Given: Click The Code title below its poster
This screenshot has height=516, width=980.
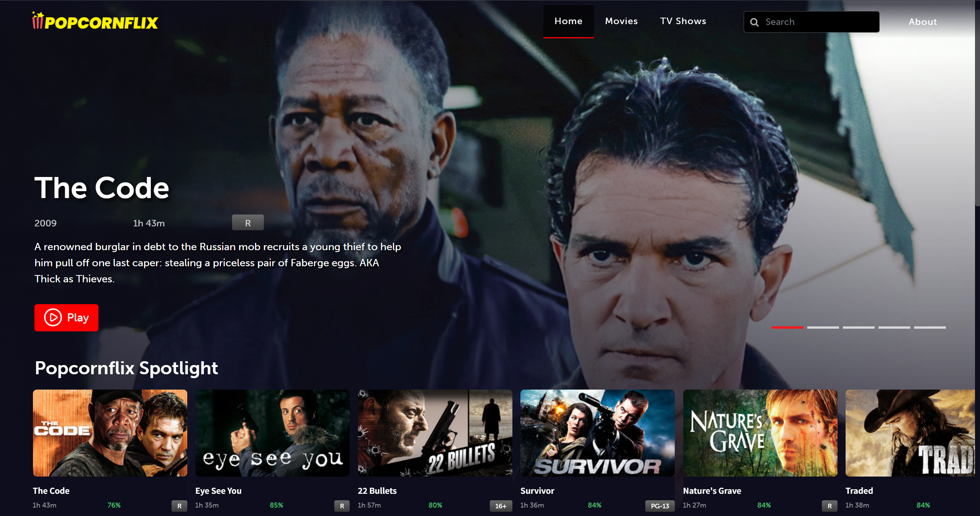Looking at the screenshot, I should [51, 491].
